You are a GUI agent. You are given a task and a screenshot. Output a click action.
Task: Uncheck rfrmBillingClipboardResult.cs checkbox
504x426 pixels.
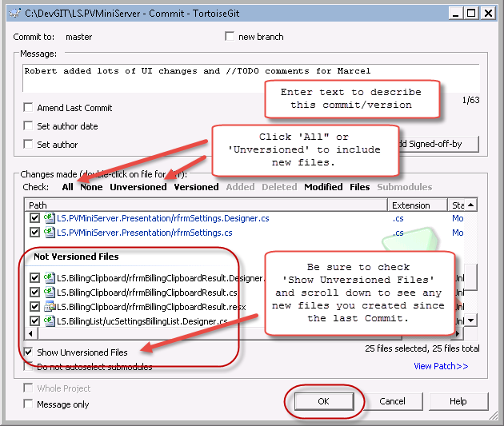34,293
